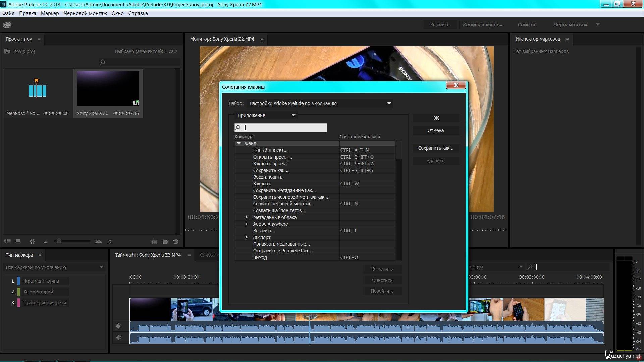644x362 pixels.
Task: Mute the lower audio track speaker
Action: [118, 337]
